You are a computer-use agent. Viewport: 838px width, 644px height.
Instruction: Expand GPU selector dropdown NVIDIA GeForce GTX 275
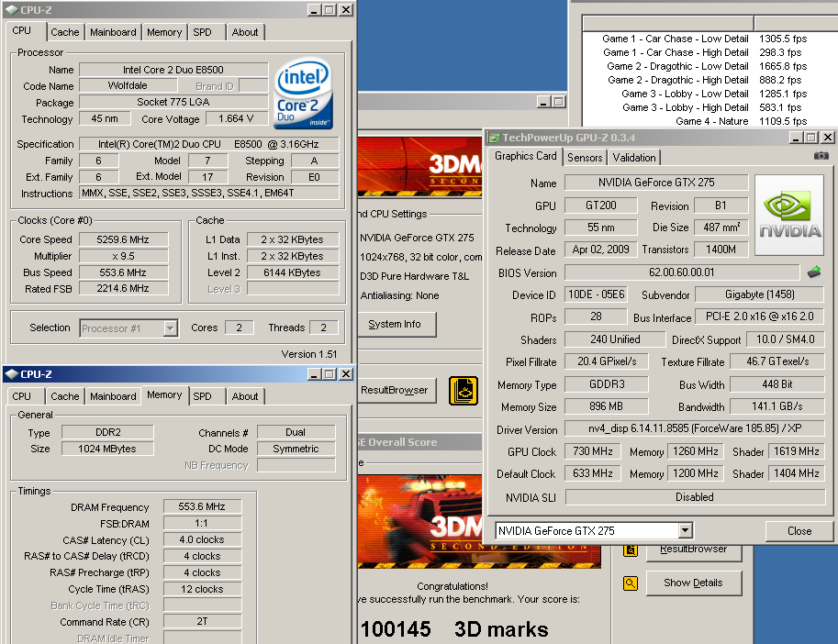click(685, 530)
